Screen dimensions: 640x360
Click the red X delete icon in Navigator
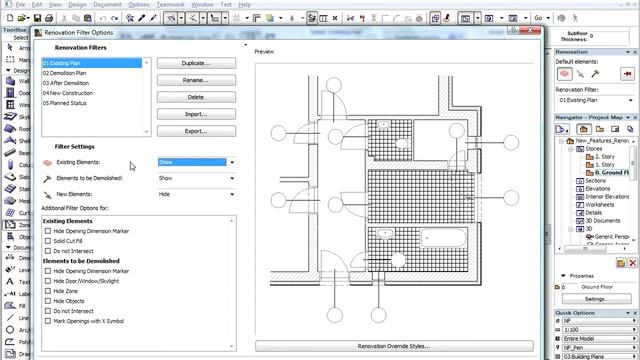pos(632,263)
